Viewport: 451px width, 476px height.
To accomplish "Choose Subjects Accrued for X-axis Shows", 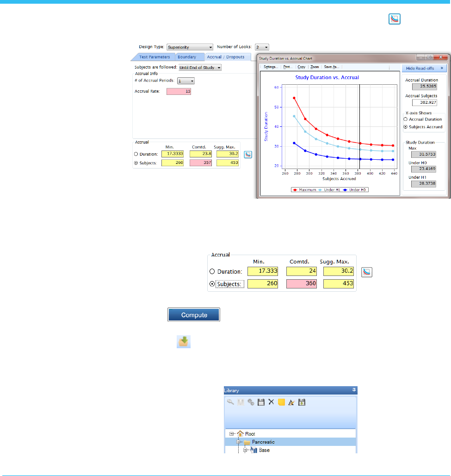I will tap(405, 127).
